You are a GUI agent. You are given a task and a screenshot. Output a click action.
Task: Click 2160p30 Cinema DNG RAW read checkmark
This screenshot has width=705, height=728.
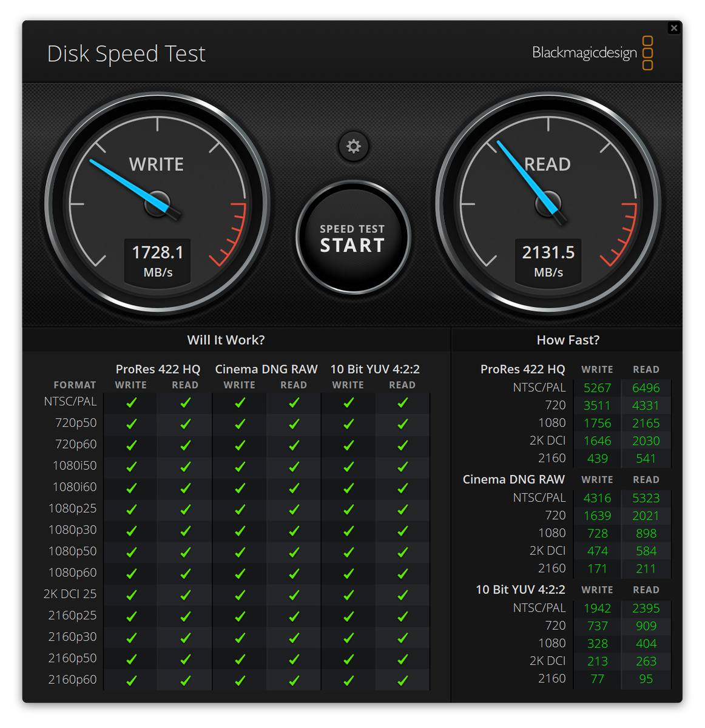pos(294,638)
